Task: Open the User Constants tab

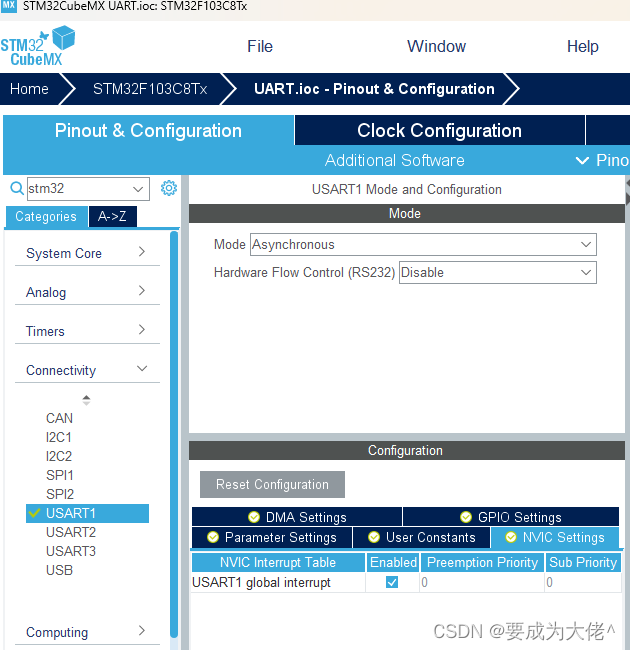Action: coord(422,537)
